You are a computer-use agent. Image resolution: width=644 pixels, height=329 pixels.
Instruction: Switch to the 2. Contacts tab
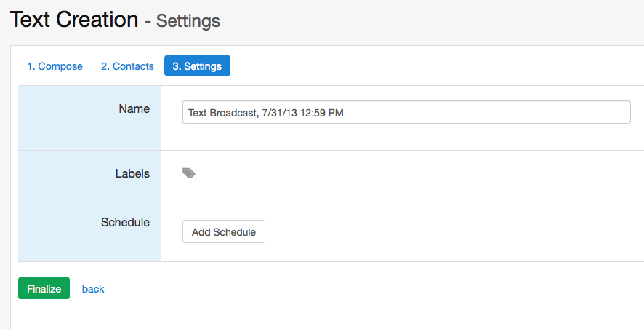(127, 66)
